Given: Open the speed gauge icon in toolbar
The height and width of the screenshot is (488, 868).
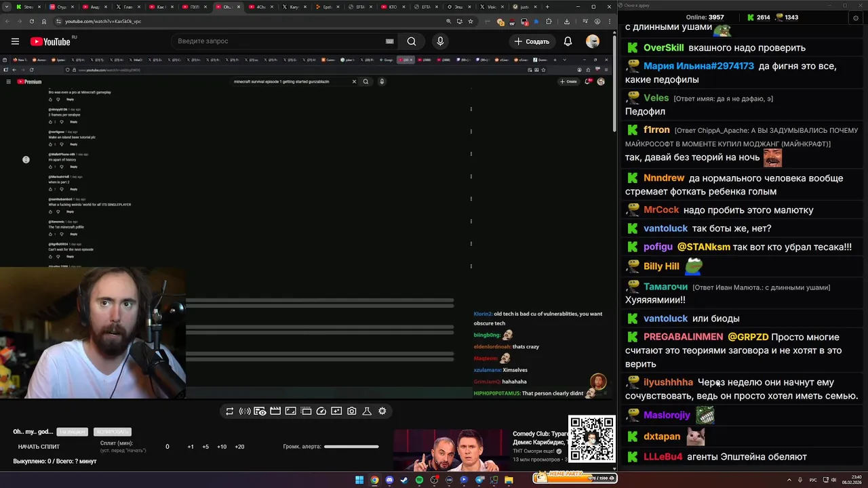Looking at the screenshot, I should click(321, 411).
